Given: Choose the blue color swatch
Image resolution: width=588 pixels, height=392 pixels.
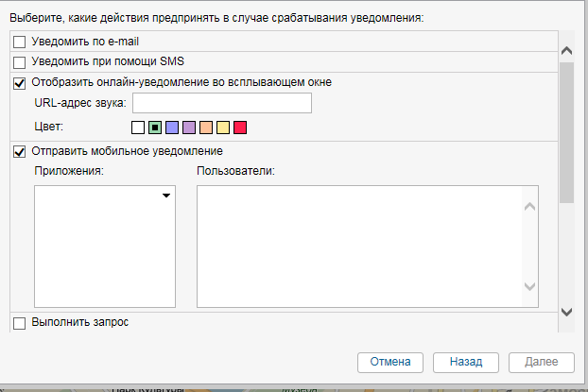Looking at the screenshot, I should coord(171,127).
